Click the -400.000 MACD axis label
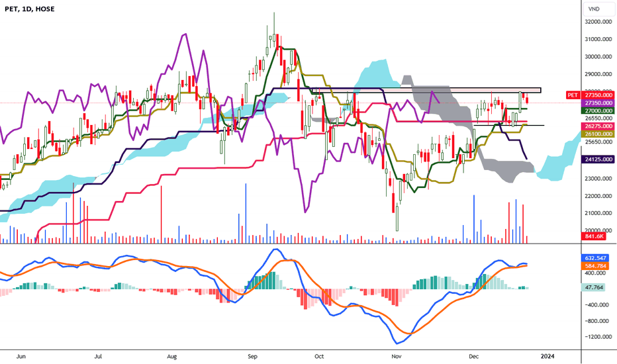This screenshot has width=617, height=364. pos(595,305)
